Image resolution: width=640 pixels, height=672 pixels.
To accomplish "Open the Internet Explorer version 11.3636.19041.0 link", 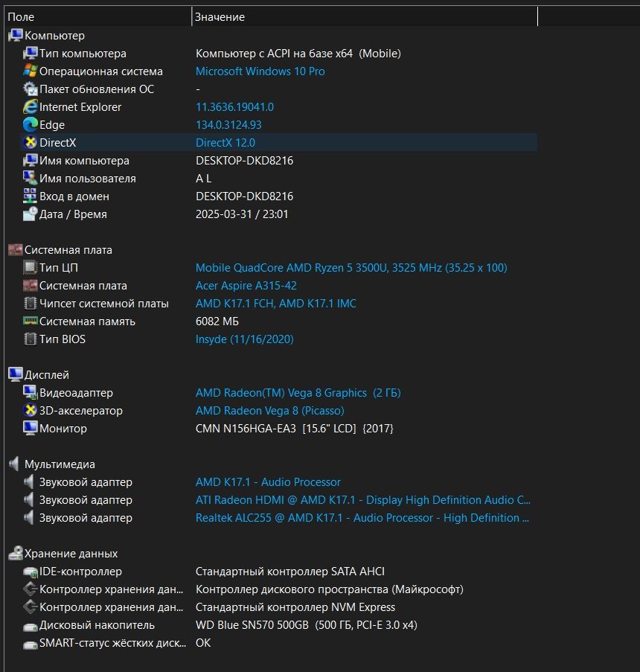I will pos(234,106).
